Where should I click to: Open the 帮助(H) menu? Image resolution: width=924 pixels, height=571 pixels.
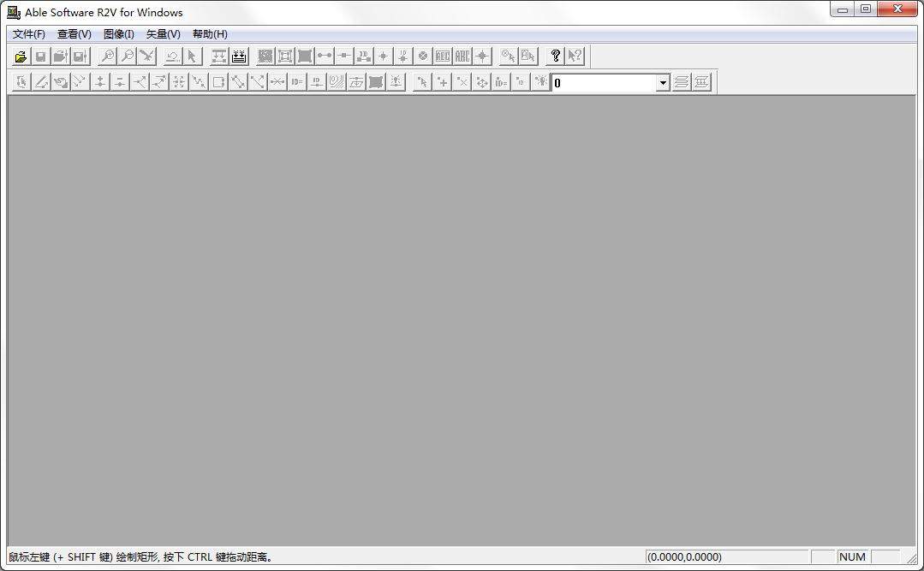coord(210,34)
